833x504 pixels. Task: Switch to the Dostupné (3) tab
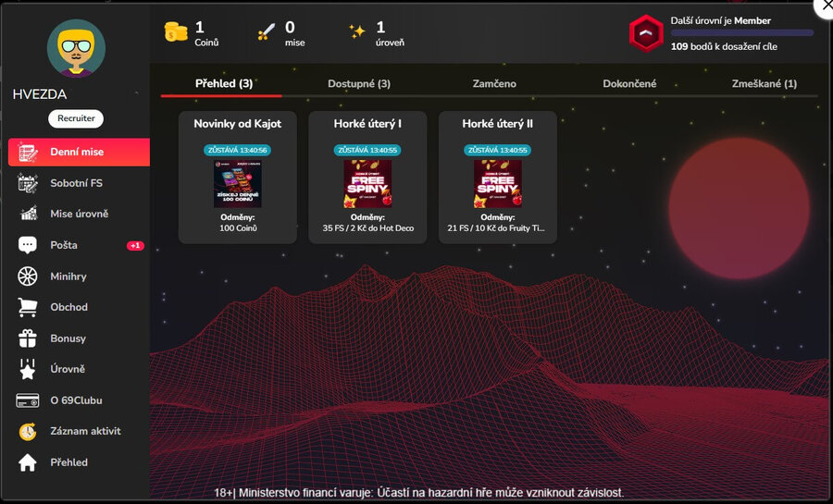pyautogui.click(x=359, y=84)
